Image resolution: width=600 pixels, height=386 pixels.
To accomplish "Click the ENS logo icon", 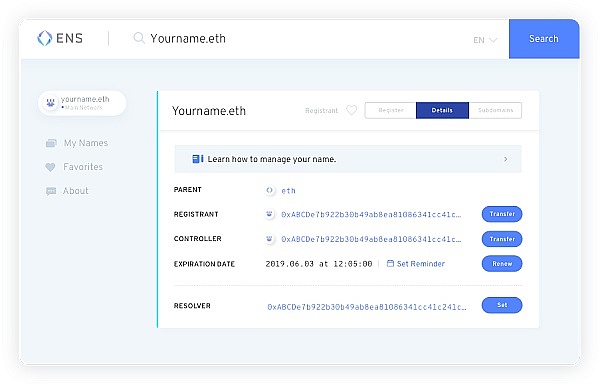I will [44, 38].
